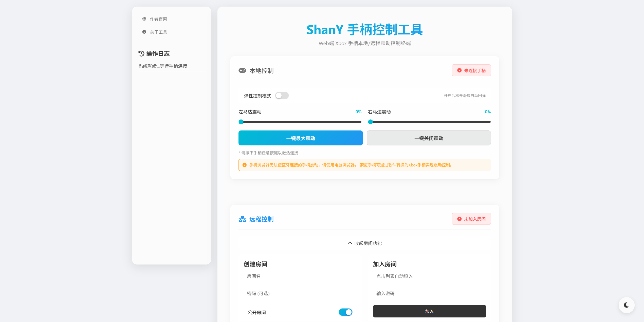Disable the 公开房间 toggle

(x=345, y=312)
